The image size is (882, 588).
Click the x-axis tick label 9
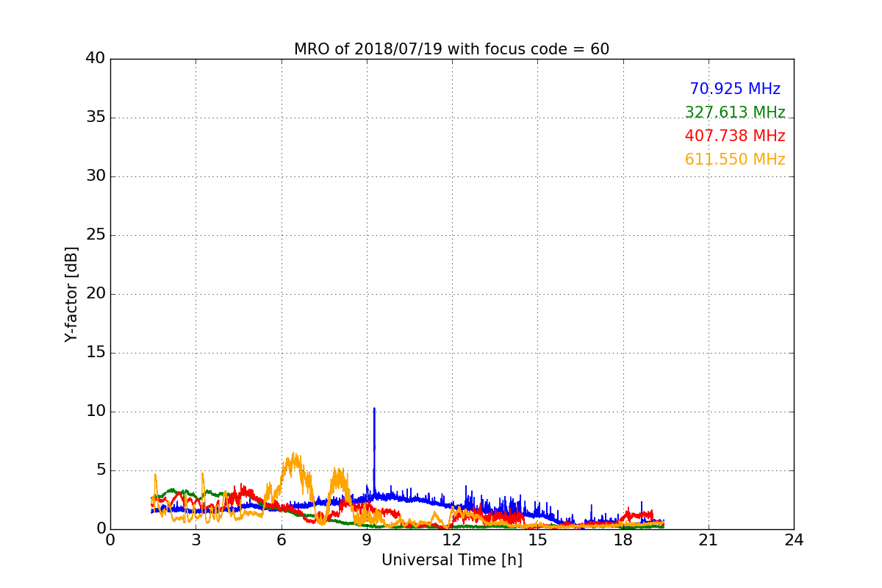(367, 540)
